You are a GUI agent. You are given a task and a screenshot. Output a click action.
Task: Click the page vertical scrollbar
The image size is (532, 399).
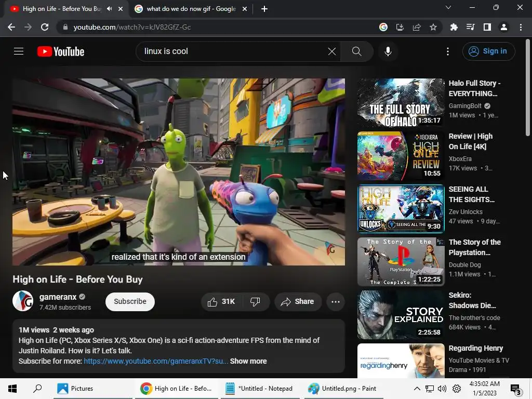click(528, 87)
